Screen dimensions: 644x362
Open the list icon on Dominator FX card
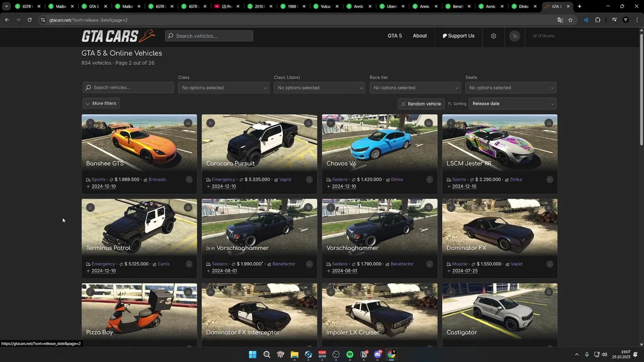tap(549, 208)
